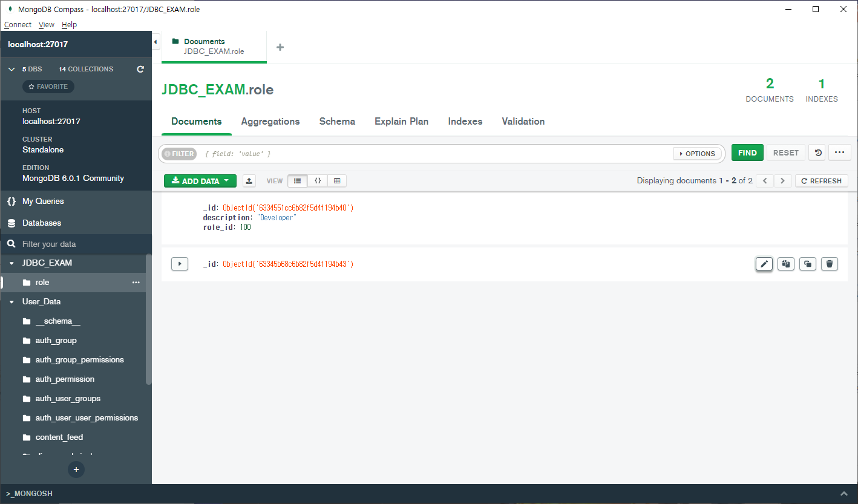Open the Connect menu
The height and width of the screenshot is (504, 858).
coord(18,25)
